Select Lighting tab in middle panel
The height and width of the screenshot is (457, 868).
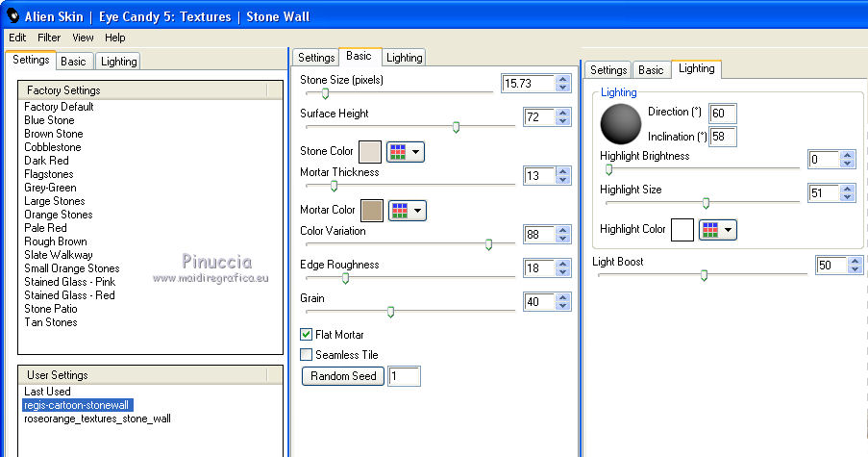click(x=404, y=58)
